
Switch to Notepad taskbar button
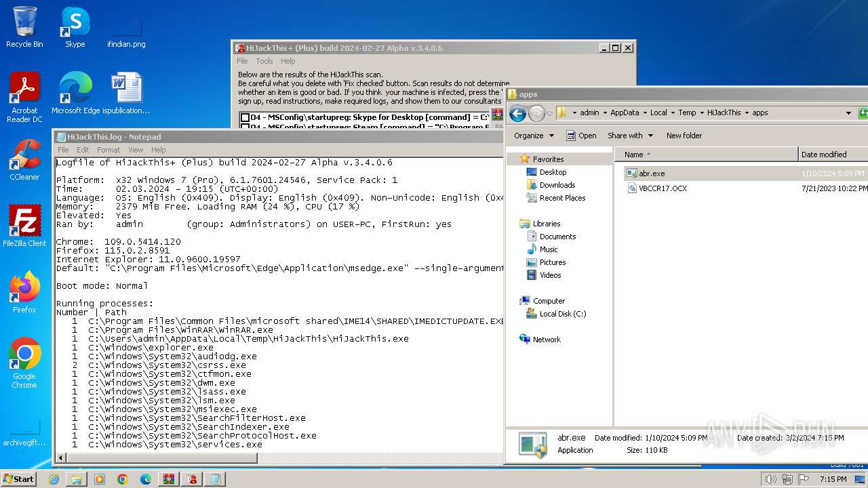[215, 479]
